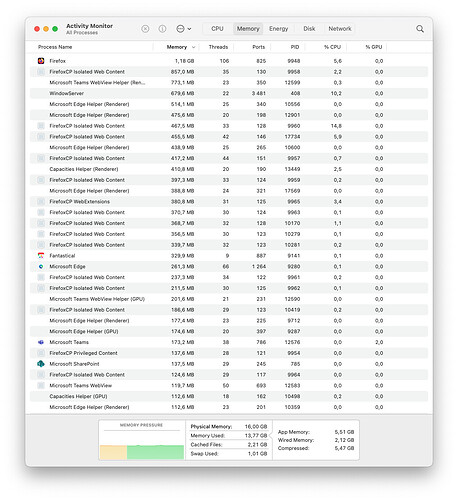The image size is (458, 500).
Task: Click the 679,6 MB memory cell
Action: pyautogui.click(x=182, y=93)
